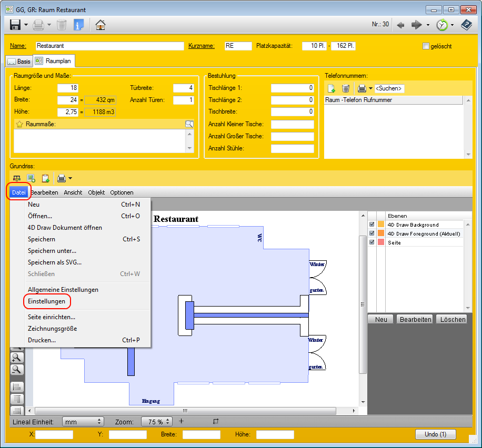Click the save floppy disk icon
The image size is (482, 448).
pyautogui.click(x=15, y=25)
